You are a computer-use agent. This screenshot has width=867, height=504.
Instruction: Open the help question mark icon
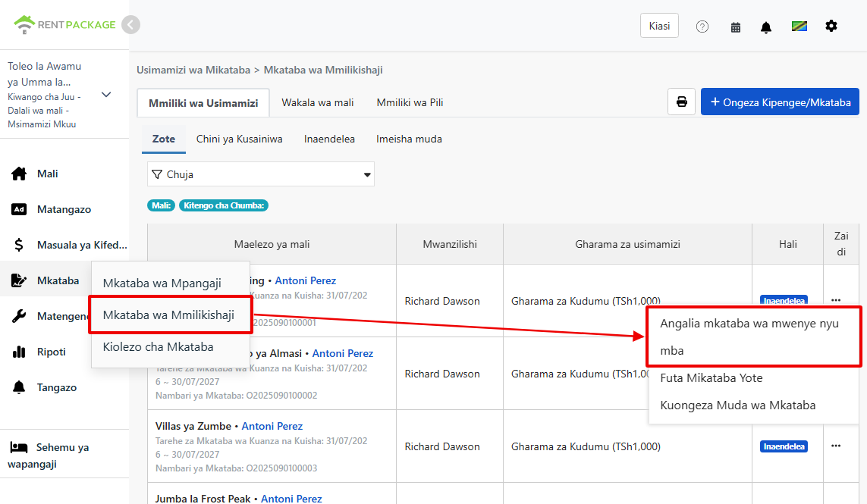click(702, 27)
